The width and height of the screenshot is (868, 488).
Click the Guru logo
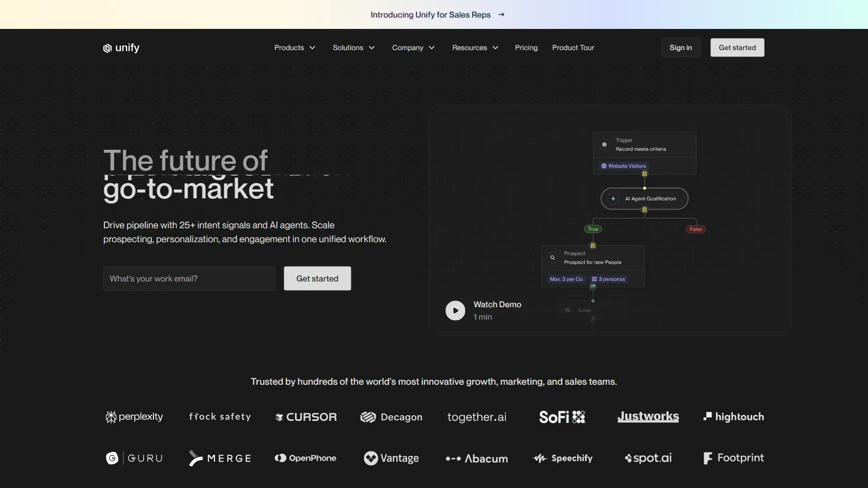tap(134, 458)
